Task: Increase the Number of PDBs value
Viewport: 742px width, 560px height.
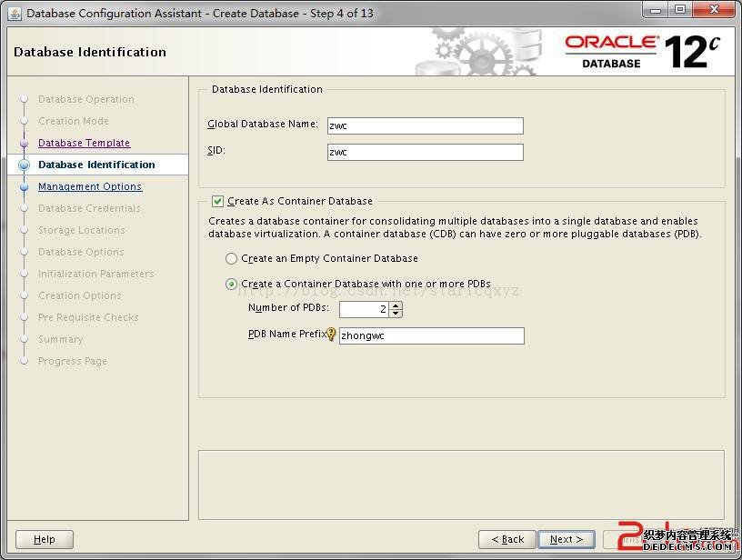Action: click(x=396, y=305)
